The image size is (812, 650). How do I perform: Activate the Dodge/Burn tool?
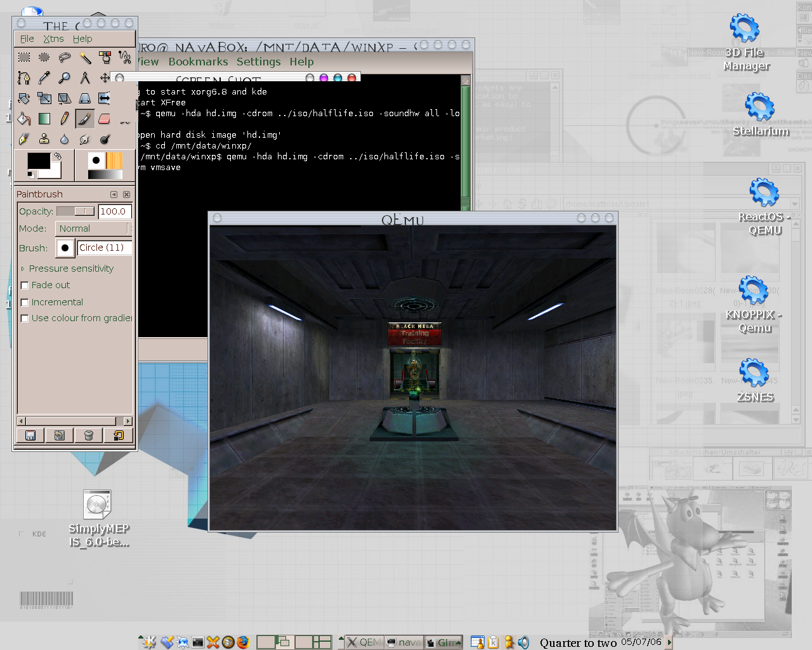[x=105, y=139]
